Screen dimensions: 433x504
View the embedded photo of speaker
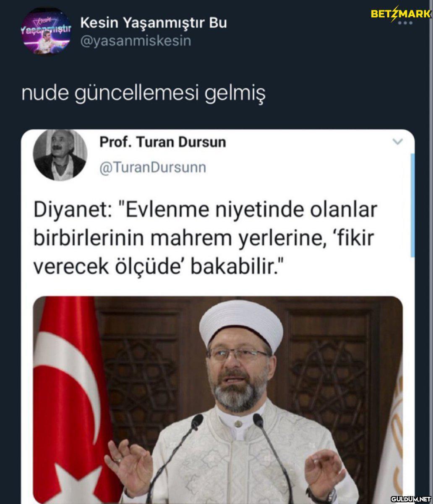(x=218, y=400)
